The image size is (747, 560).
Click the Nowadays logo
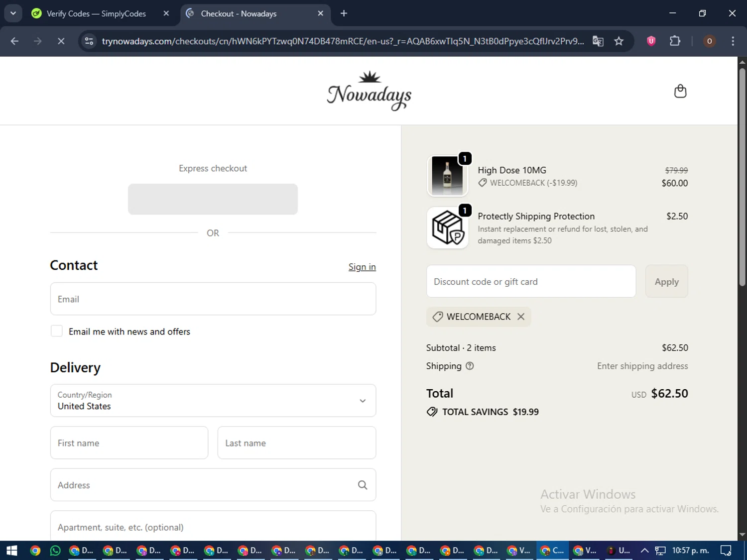pyautogui.click(x=369, y=91)
